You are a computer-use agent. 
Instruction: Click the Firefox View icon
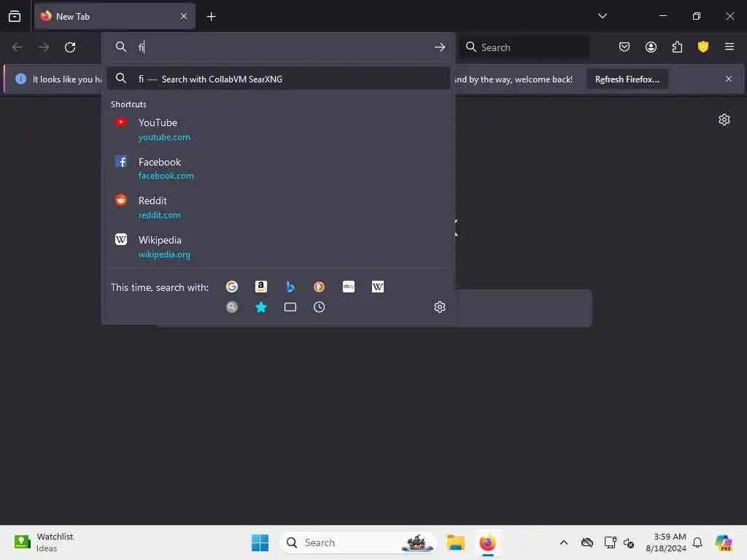click(15, 16)
